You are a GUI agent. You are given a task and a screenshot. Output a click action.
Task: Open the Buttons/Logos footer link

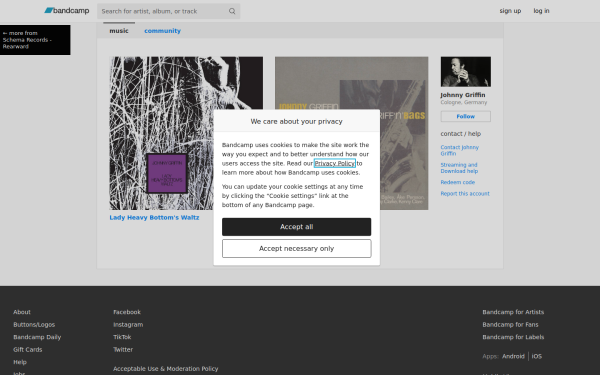click(x=34, y=324)
